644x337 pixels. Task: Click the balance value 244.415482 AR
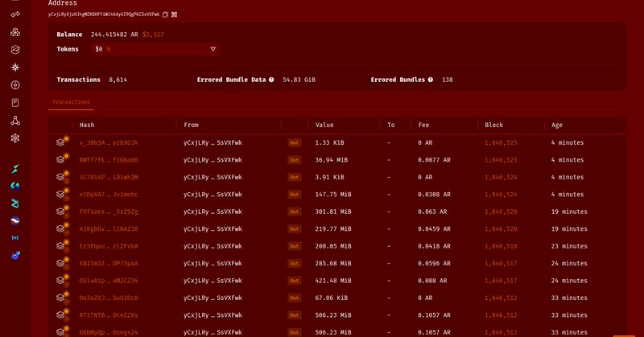point(114,35)
